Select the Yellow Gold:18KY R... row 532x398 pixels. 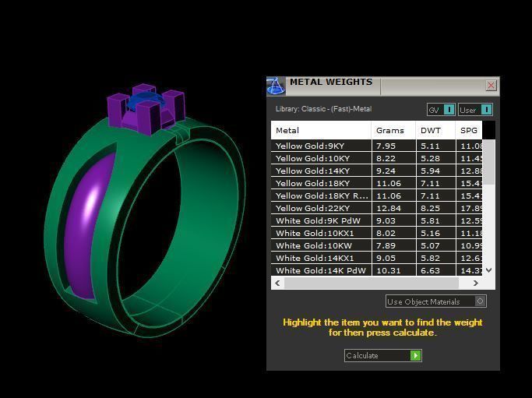376,195
